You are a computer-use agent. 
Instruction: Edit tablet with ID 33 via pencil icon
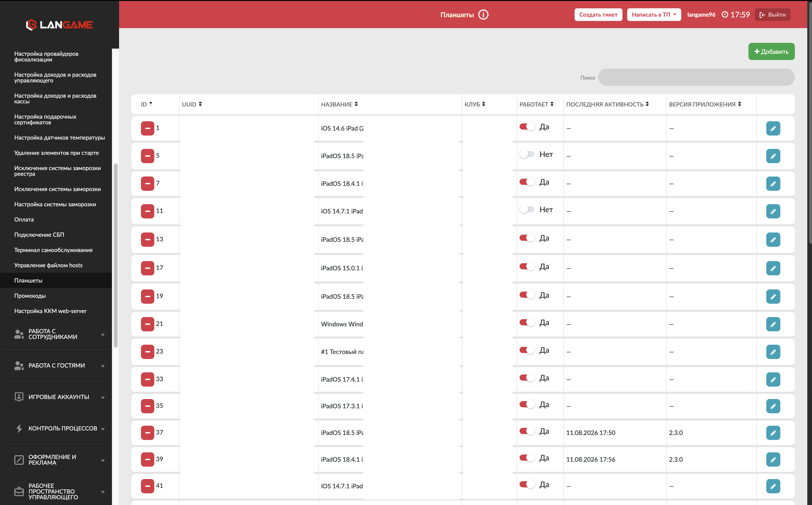773,379
